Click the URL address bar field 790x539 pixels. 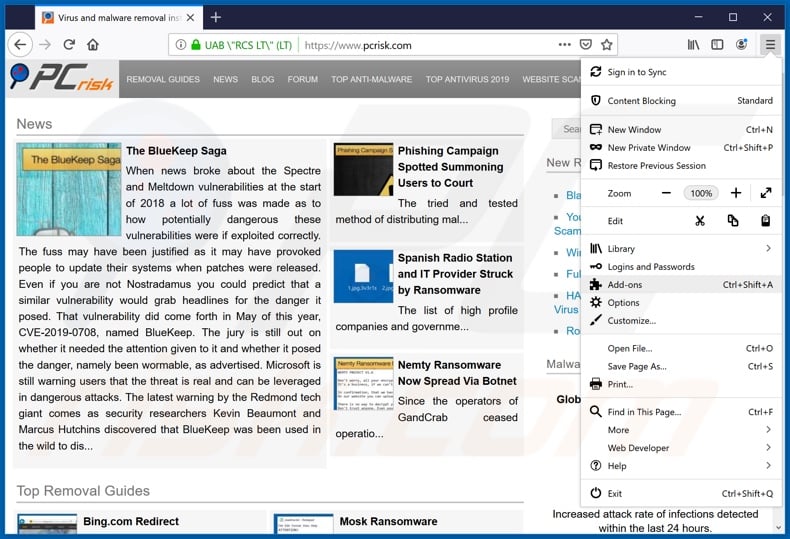click(420, 45)
